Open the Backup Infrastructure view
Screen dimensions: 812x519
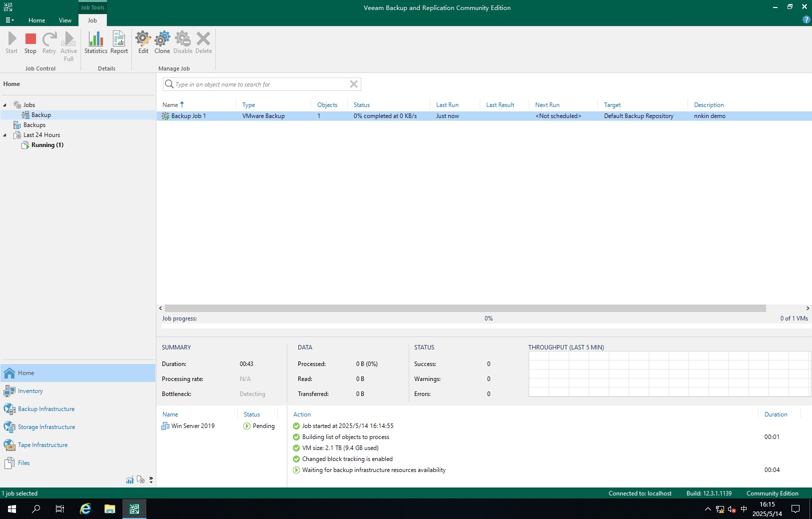[x=46, y=409]
